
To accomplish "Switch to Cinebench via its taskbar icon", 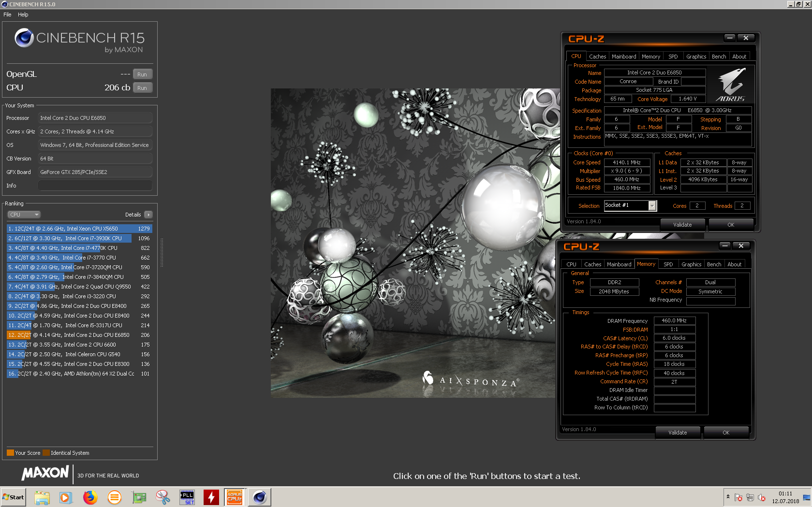I will coord(260,497).
